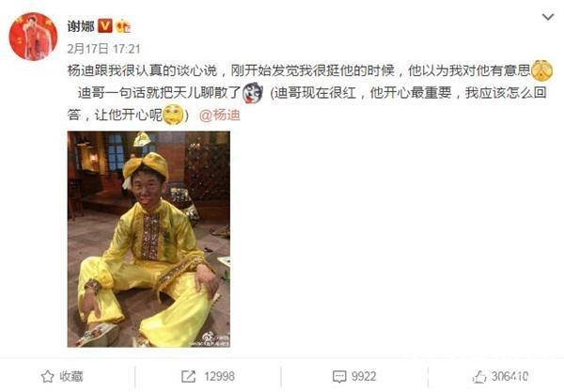Enlarge the photo of man in yellow costume
This screenshot has width=564, height=392.
point(149,239)
